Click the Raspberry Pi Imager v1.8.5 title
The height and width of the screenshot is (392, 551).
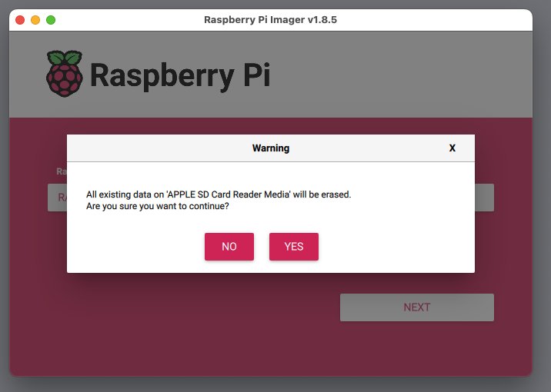271,20
